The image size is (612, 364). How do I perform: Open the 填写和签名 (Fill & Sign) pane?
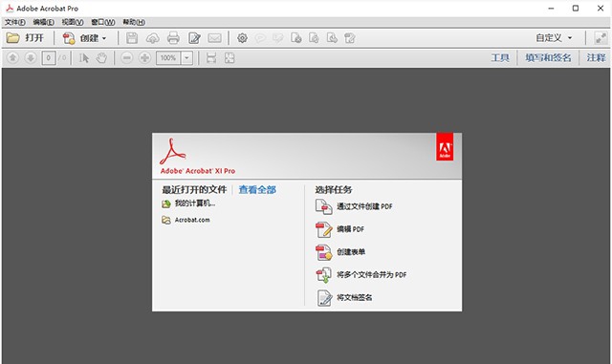(x=548, y=58)
